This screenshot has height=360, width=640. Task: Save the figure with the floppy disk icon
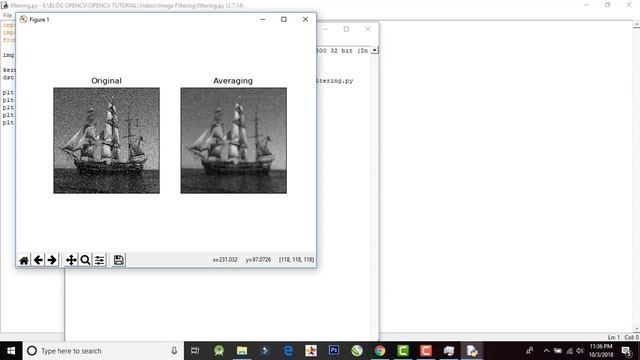pyautogui.click(x=118, y=260)
